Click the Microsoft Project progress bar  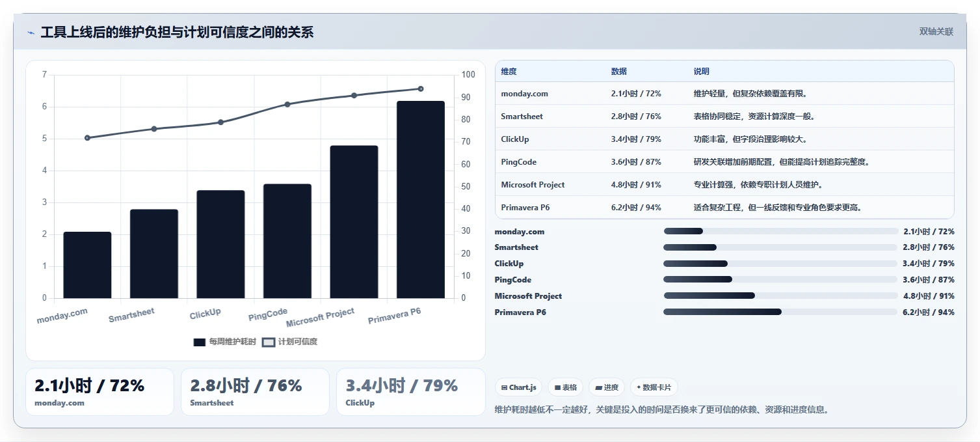(x=780, y=296)
